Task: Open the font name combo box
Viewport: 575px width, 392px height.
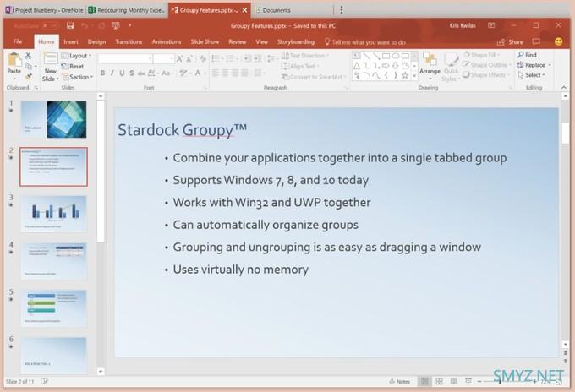Action: [124, 58]
